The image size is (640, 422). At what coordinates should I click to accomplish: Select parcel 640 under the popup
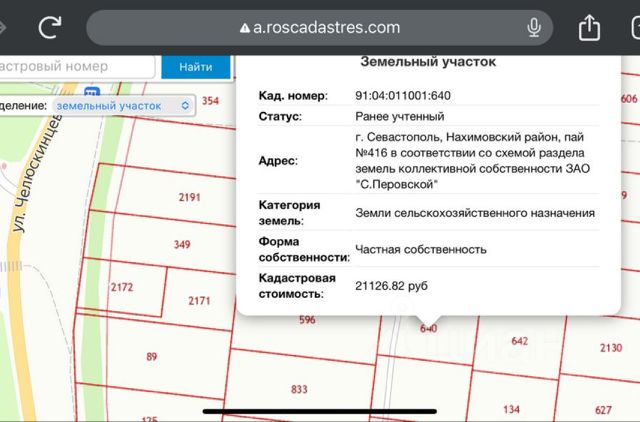(x=429, y=329)
